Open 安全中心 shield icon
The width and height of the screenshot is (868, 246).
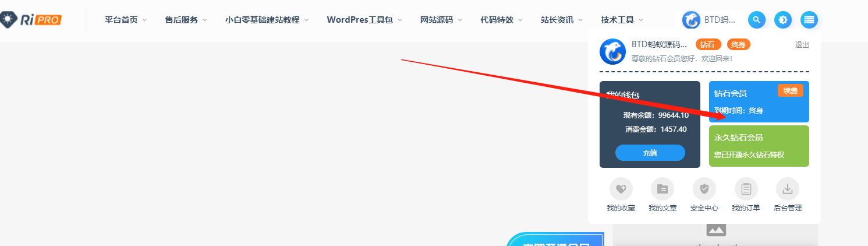tap(704, 189)
